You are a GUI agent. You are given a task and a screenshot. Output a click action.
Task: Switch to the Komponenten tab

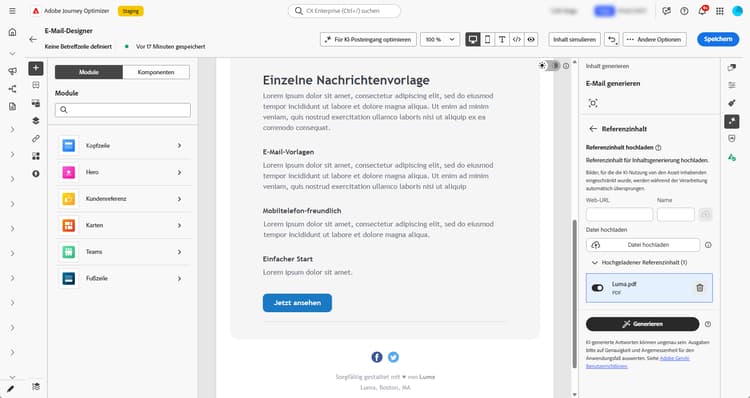156,72
